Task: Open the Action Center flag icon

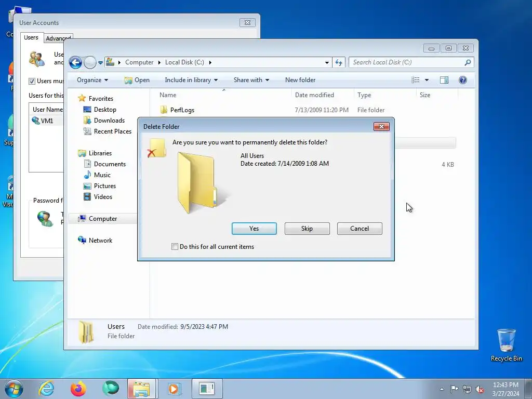Action: click(454, 389)
